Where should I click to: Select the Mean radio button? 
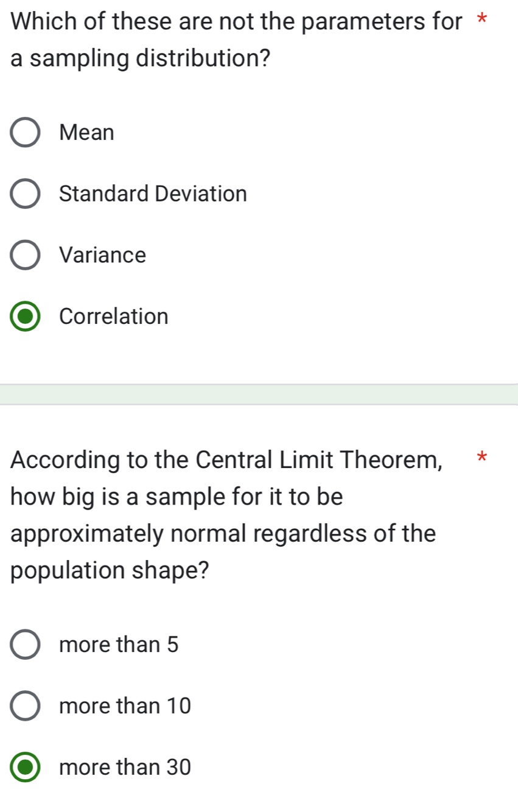pyautogui.click(x=26, y=133)
